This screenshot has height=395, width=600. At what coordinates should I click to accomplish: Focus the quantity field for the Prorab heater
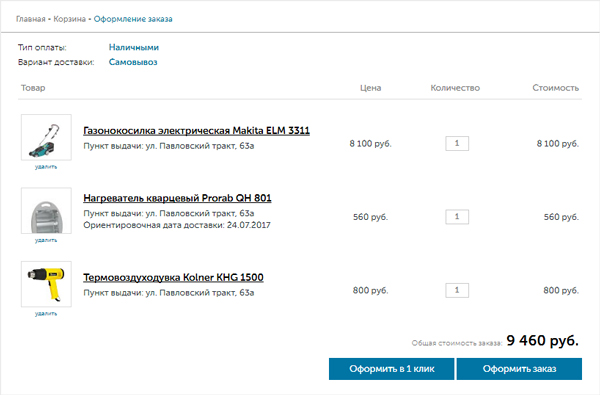tap(457, 217)
